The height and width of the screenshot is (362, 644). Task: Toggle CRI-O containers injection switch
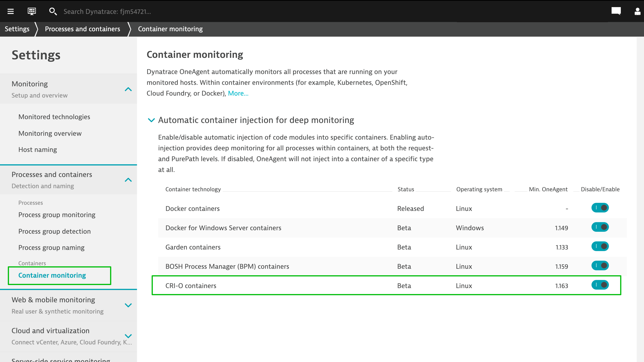coord(600,285)
